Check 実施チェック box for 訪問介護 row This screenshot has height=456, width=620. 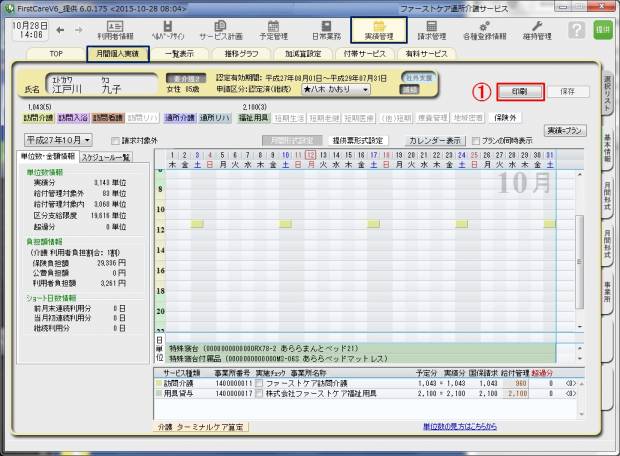tap(260, 382)
